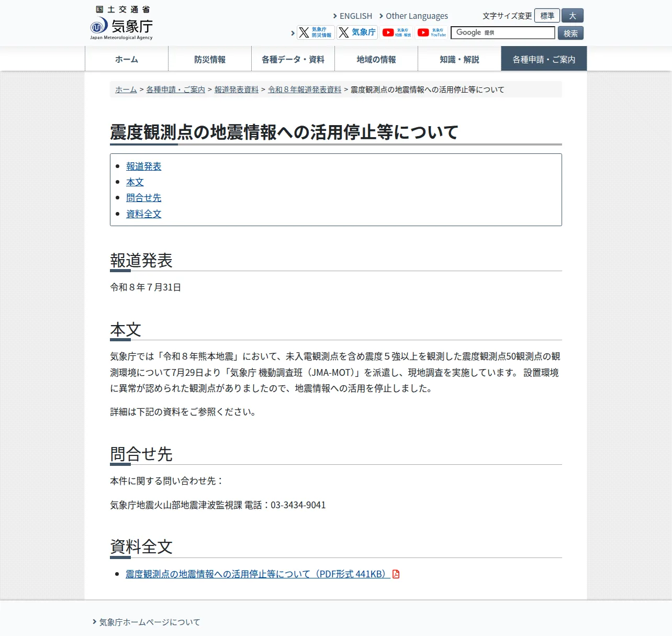Focus the Google search input field
The height and width of the screenshot is (636, 672).
(x=503, y=32)
